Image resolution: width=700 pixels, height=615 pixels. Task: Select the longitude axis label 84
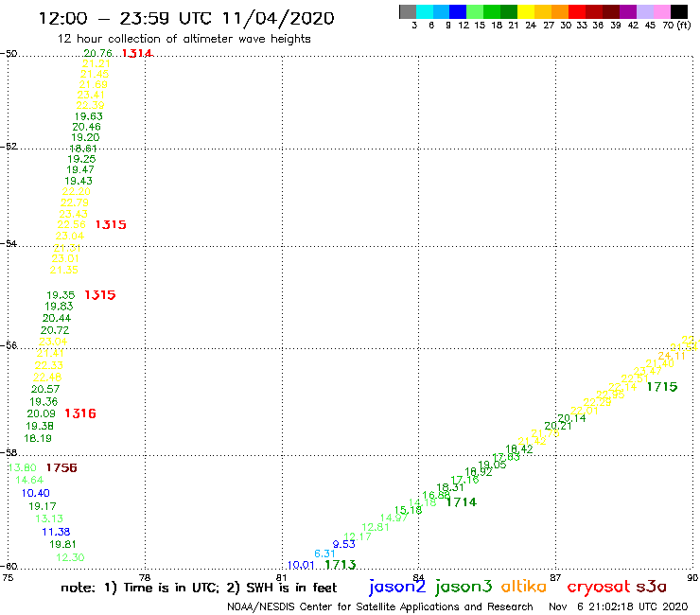[x=418, y=577]
